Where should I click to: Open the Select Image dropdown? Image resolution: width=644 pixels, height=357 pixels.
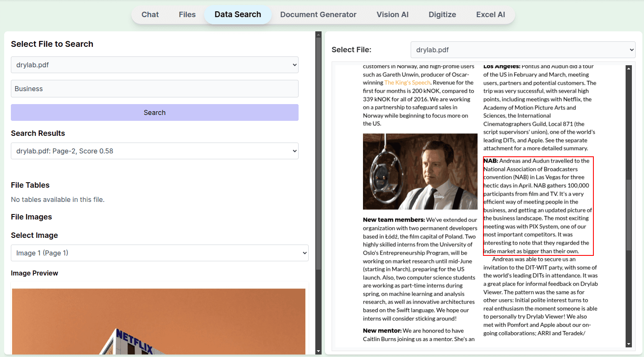point(160,253)
